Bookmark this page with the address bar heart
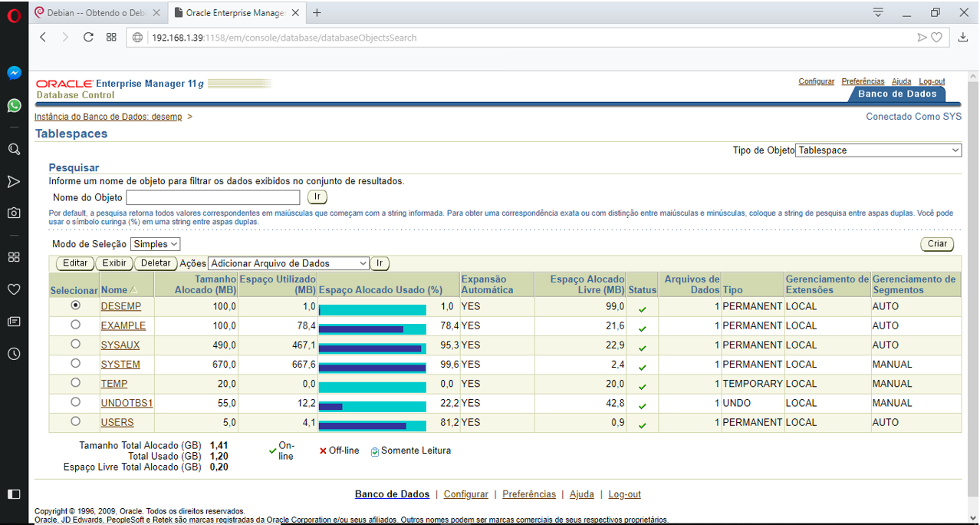Viewport: 980px width, 525px height. (x=936, y=37)
